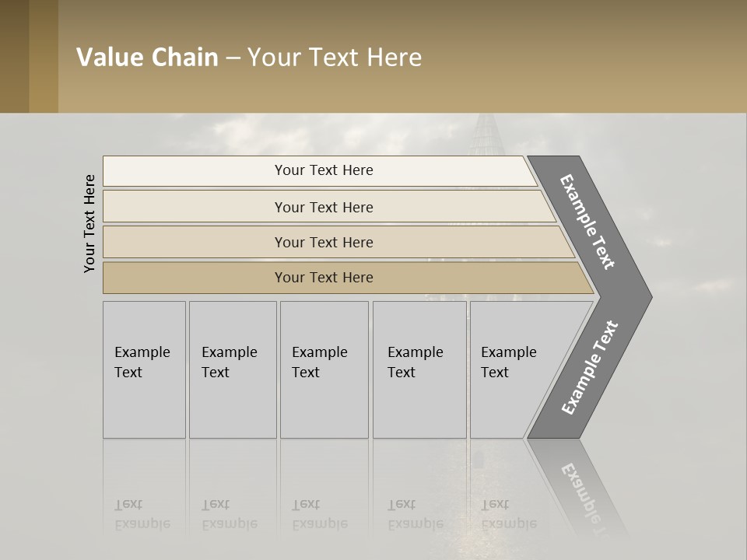
Task: Click the upper arrow Example Text label
Action: (587, 222)
